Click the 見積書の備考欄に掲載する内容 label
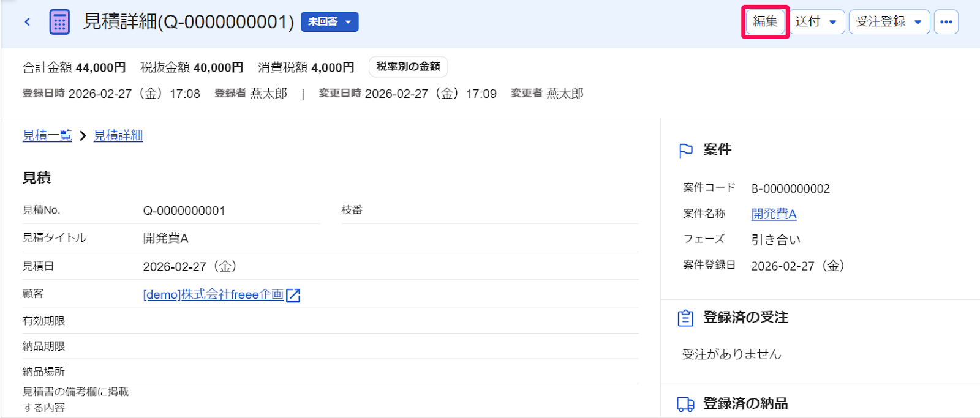The height and width of the screenshot is (418, 980). [76, 400]
